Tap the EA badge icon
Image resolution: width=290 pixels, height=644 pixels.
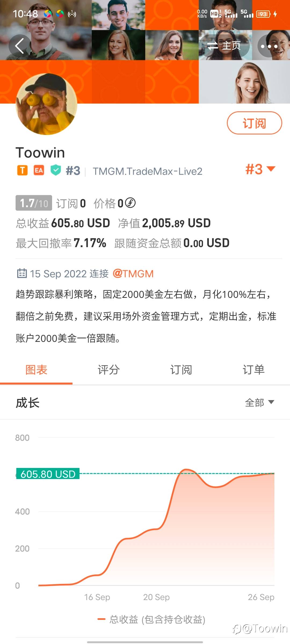39,170
